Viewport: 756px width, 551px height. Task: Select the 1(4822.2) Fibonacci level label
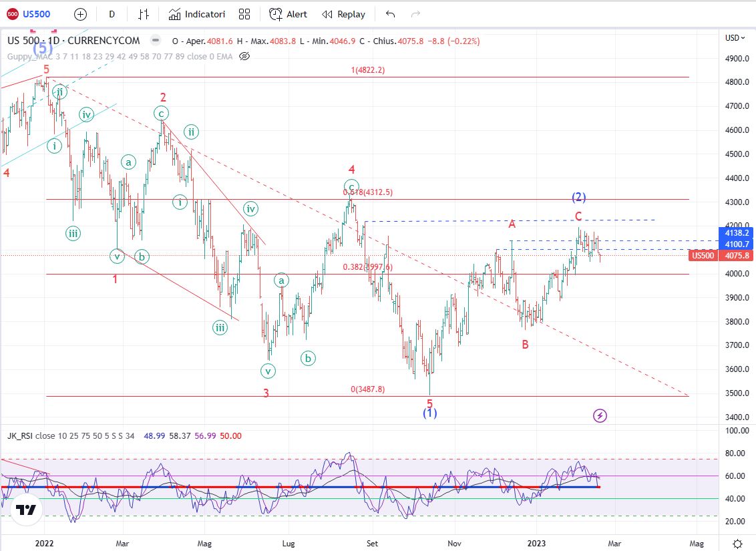click(x=368, y=70)
